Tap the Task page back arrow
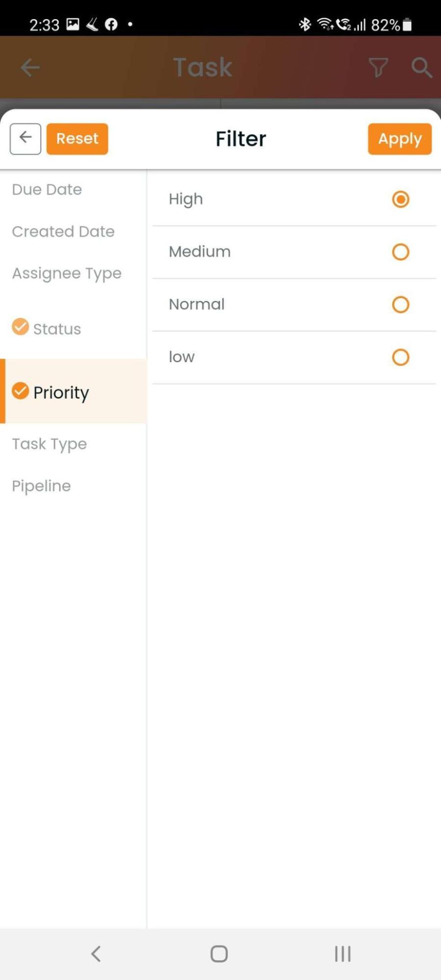The width and height of the screenshot is (441, 980). click(x=30, y=67)
